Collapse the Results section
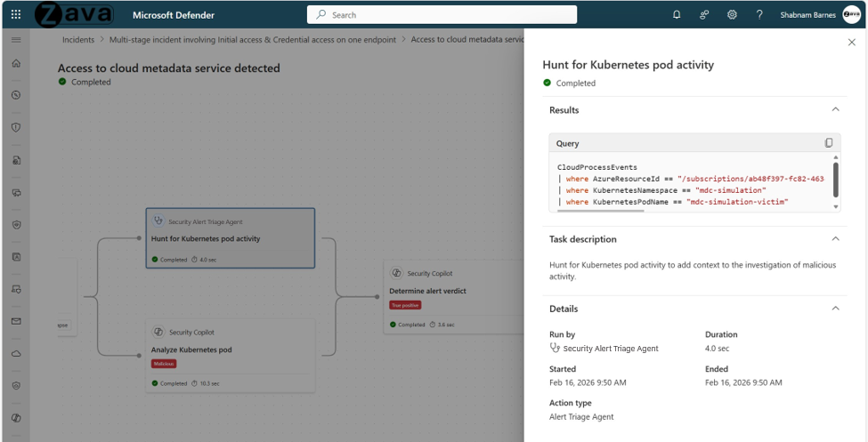This screenshot has height=442, width=868. 835,110
